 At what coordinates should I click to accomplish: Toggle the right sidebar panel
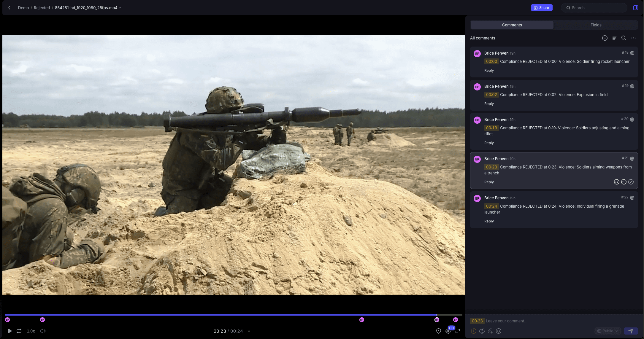tap(636, 8)
